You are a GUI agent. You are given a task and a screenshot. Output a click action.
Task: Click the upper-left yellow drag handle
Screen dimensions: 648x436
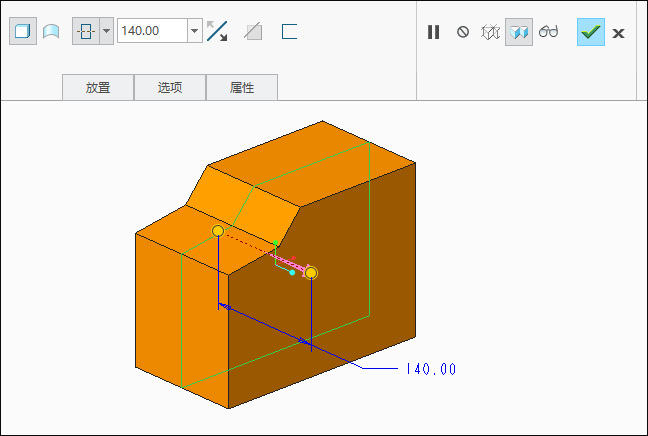[x=218, y=231]
